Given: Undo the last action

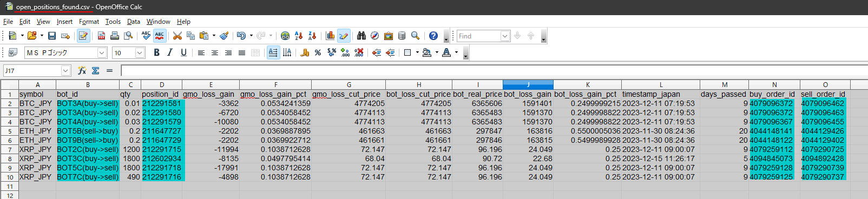Looking at the screenshot, I should [x=241, y=36].
